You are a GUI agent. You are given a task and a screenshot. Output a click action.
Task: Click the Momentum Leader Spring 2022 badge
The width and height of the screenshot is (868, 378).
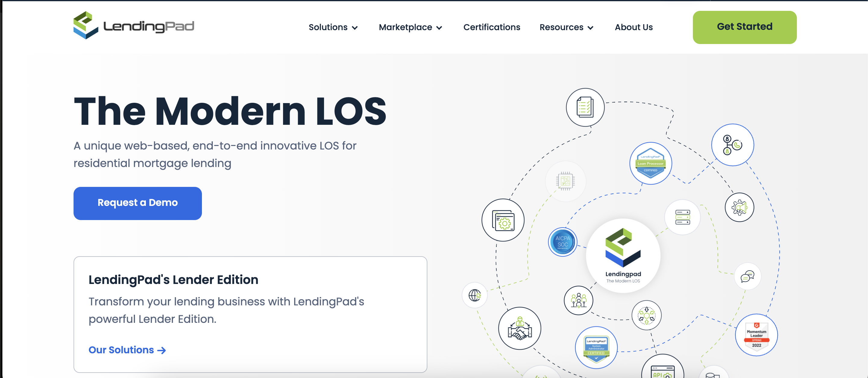coord(756,335)
